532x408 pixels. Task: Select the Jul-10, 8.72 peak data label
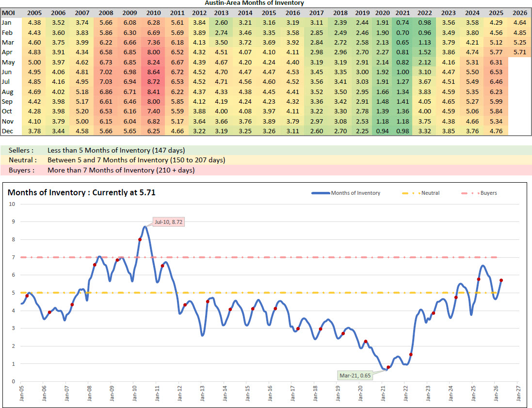[169, 222]
